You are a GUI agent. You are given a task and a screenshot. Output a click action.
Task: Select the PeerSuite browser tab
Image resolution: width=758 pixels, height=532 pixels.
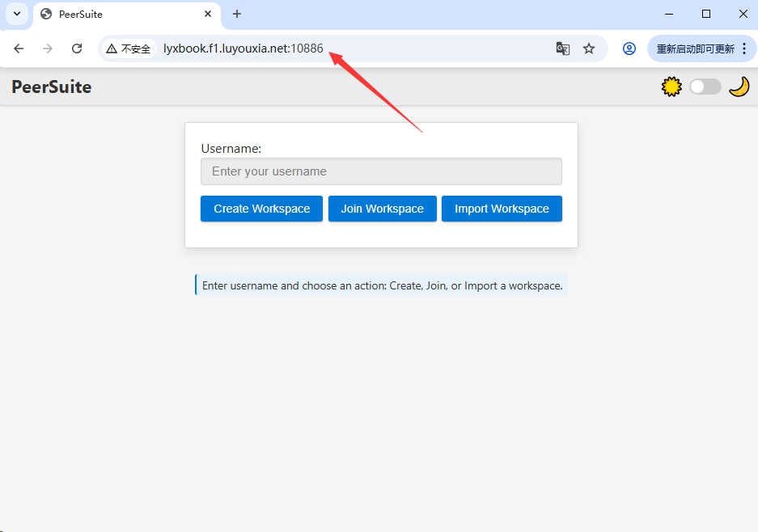(121, 15)
